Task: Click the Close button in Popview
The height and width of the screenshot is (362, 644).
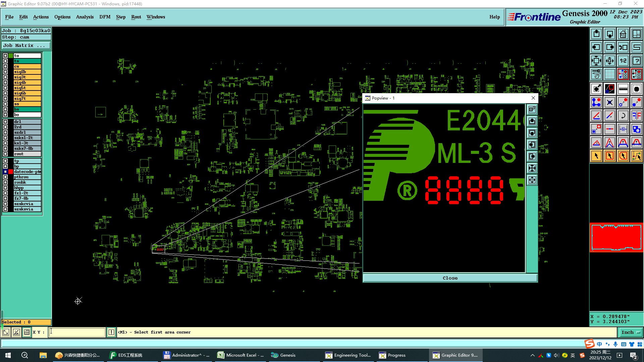Action: click(x=450, y=278)
